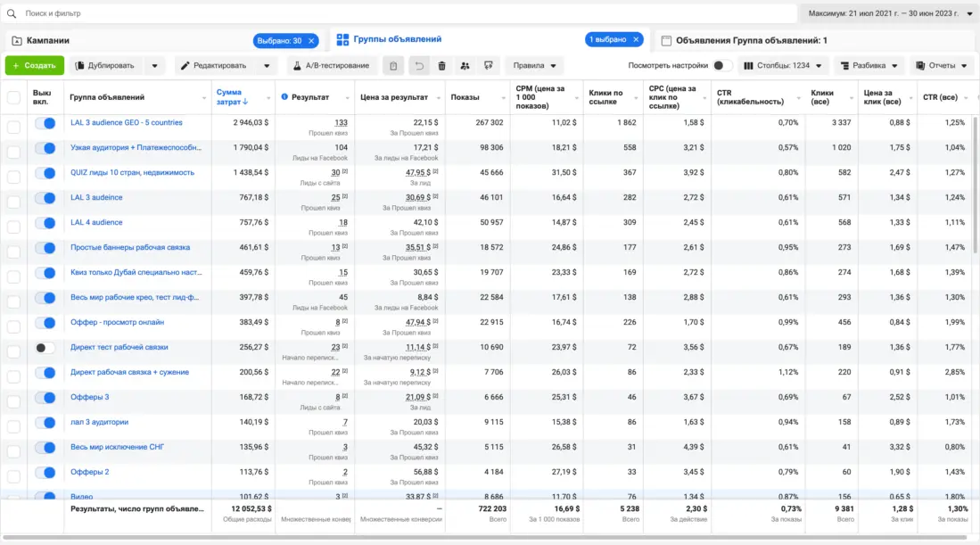Expand the Разбивка breakdown menu
This screenshot has width=980, height=545.
click(x=869, y=66)
